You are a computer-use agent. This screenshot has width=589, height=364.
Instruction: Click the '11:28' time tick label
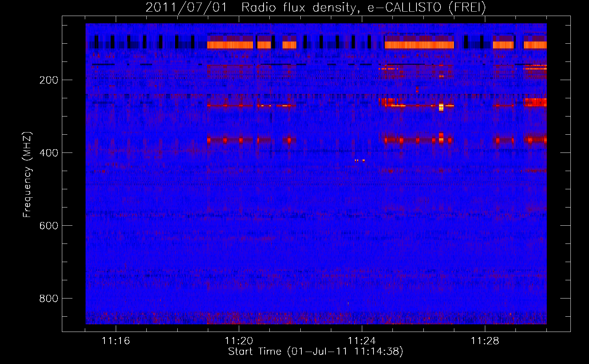point(485,341)
